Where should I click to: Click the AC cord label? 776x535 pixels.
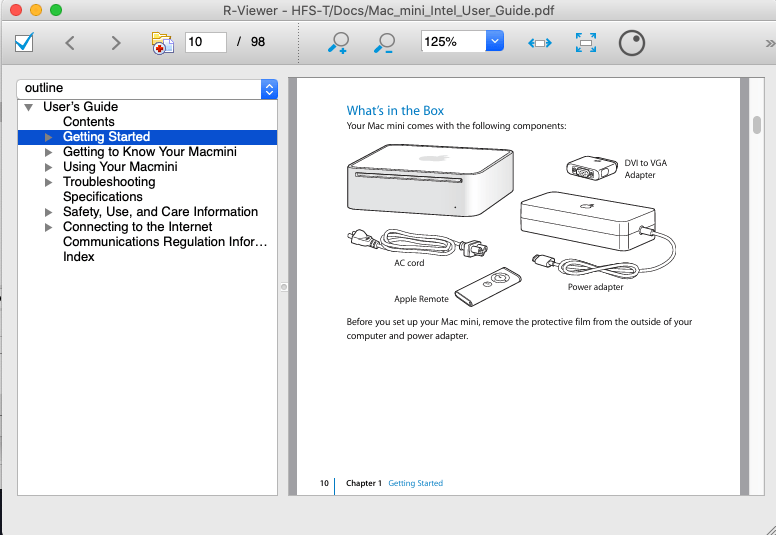click(x=409, y=263)
